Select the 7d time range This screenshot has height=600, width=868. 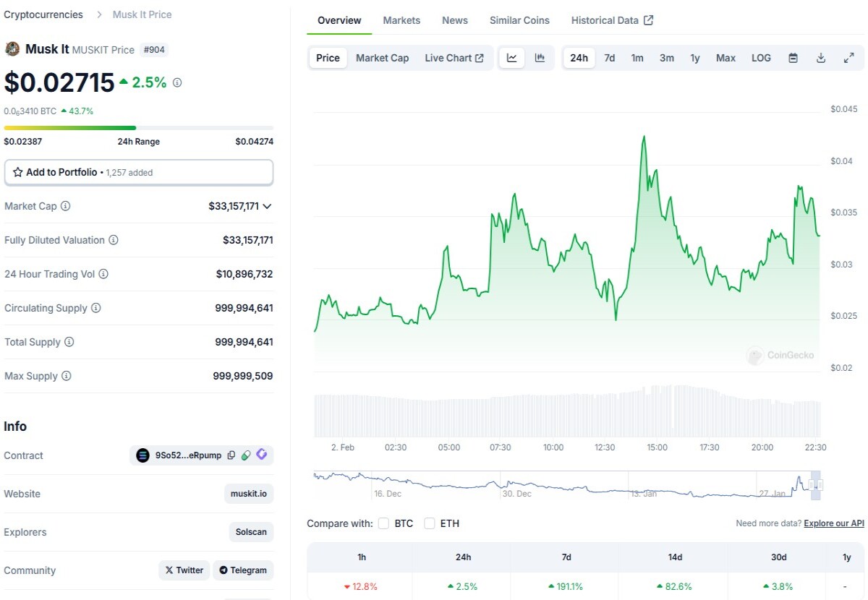pyautogui.click(x=610, y=58)
